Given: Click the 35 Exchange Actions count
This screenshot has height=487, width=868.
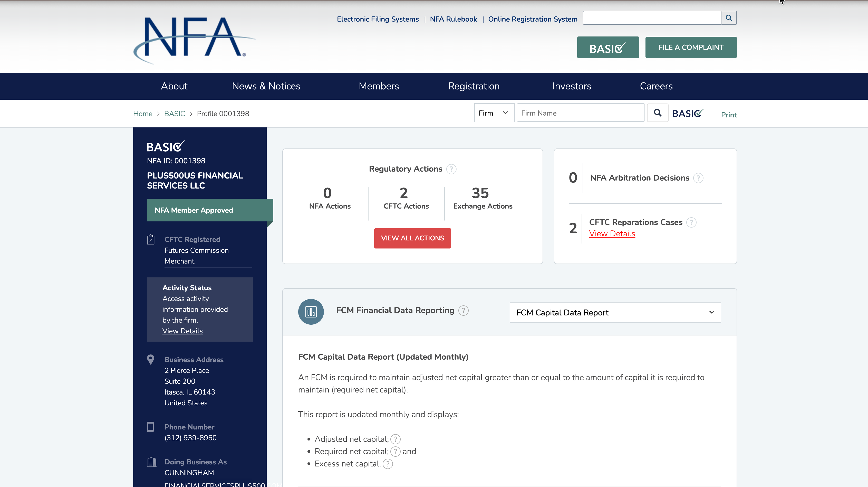Looking at the screenshot, I should 480,193.
